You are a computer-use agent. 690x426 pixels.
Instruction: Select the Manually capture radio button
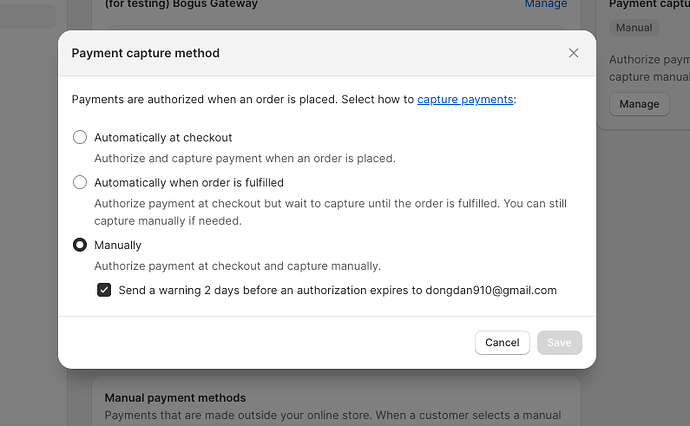[x=80, y=245]
